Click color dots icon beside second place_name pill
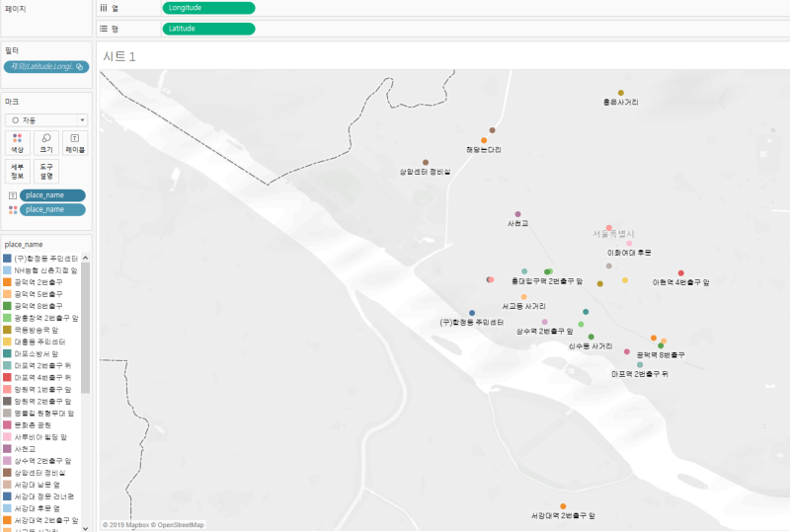The image size is (790, 532). [13, 209]
